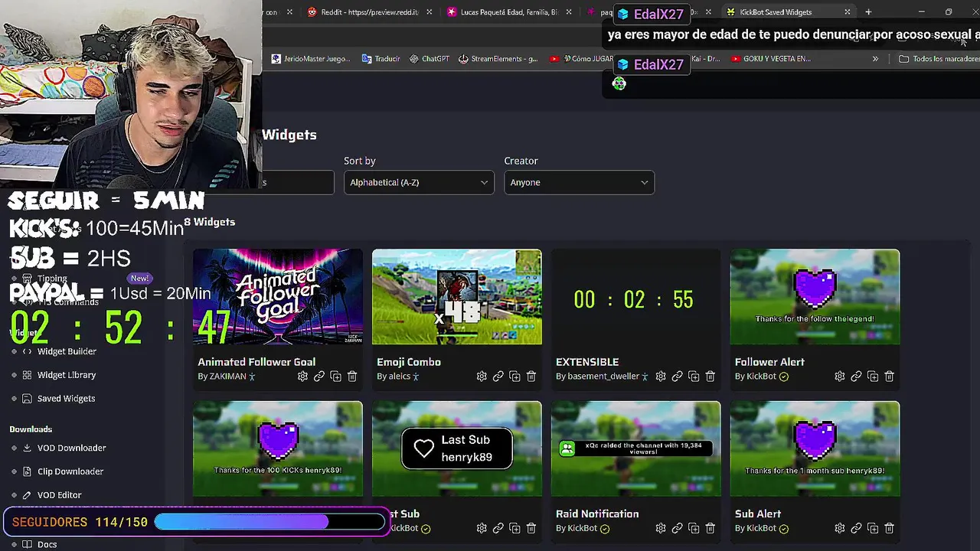980x551 pixels.
Task: Open settings gear for EXTENSIBLE widget
Action: click(661, 377)
